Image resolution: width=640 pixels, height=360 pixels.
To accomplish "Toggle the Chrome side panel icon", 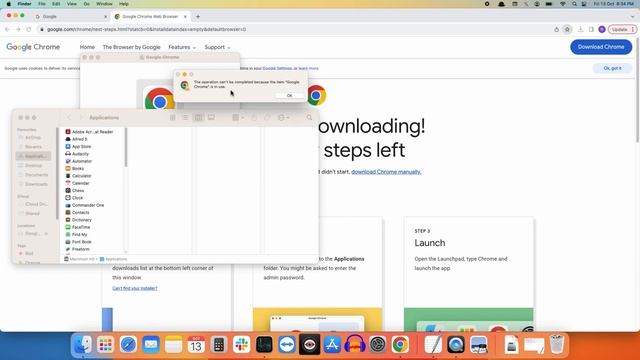I will click(591, 29).
